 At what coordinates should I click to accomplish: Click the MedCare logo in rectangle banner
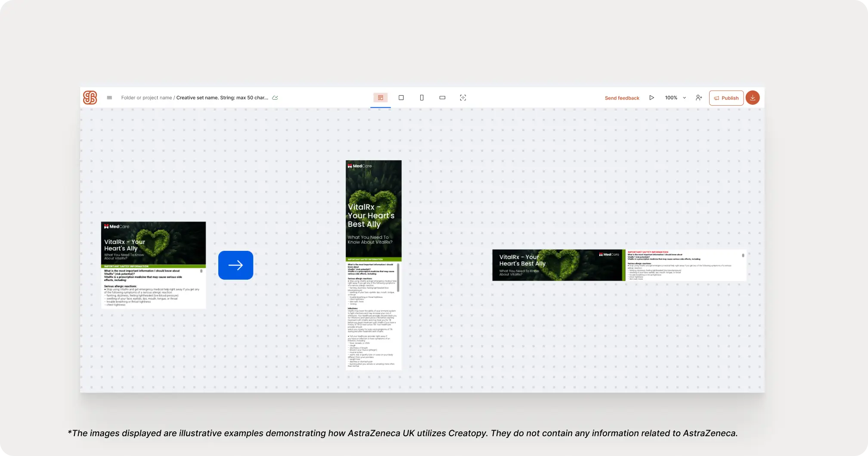117,226
